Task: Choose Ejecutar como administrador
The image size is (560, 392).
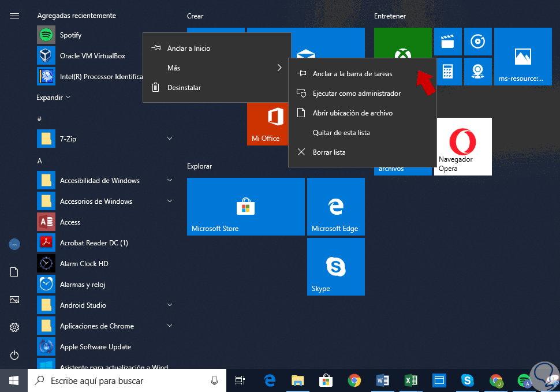Action: (356, 94)
